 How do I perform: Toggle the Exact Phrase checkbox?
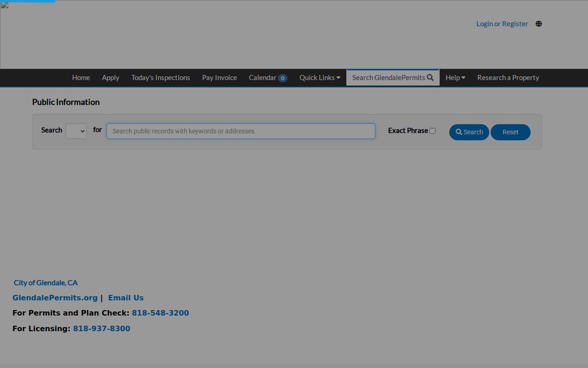point(432,131)
